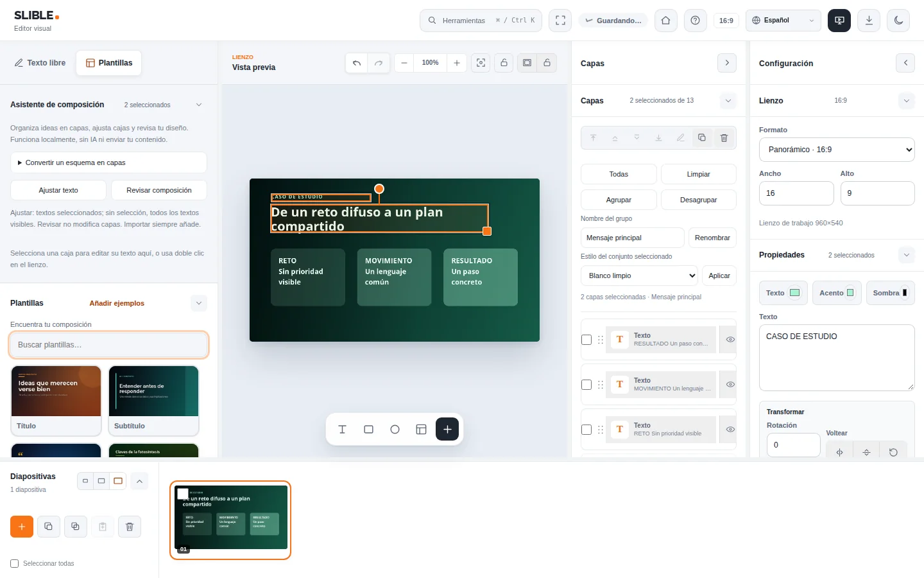This screenshot has height=578, width=924.
Task: Zoom in with the plus icon
Action: [457, 63]
